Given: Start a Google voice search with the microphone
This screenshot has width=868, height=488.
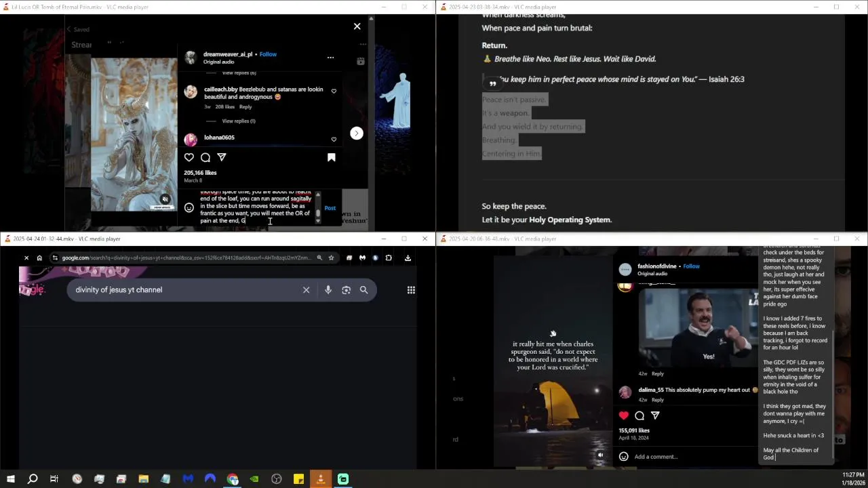Looking at the screenshot, I should point(328,290).
